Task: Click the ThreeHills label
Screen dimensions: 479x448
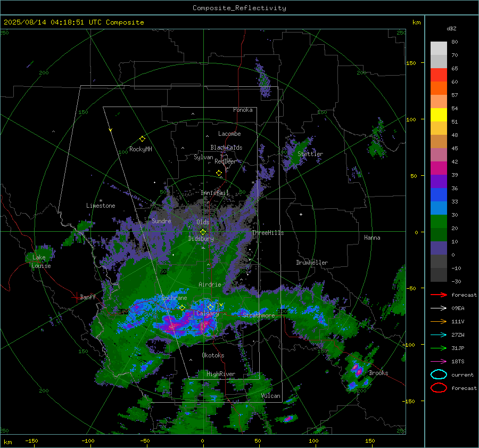Action: [268, 233]
